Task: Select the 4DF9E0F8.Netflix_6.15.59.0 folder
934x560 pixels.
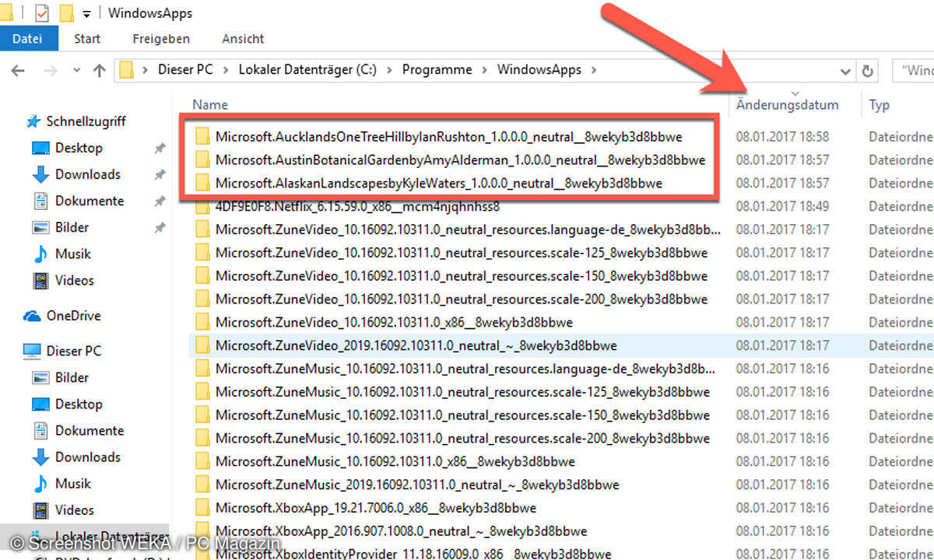Action: click(358, 206)
